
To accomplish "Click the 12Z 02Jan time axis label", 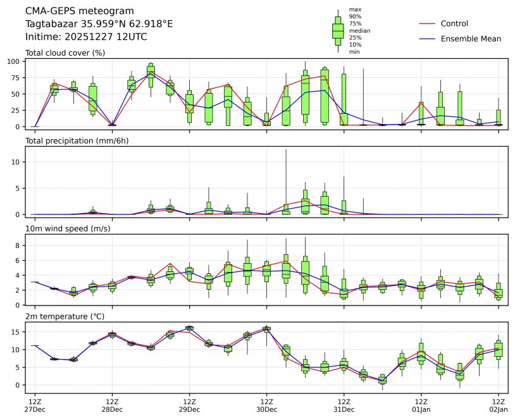I will 499,405.
